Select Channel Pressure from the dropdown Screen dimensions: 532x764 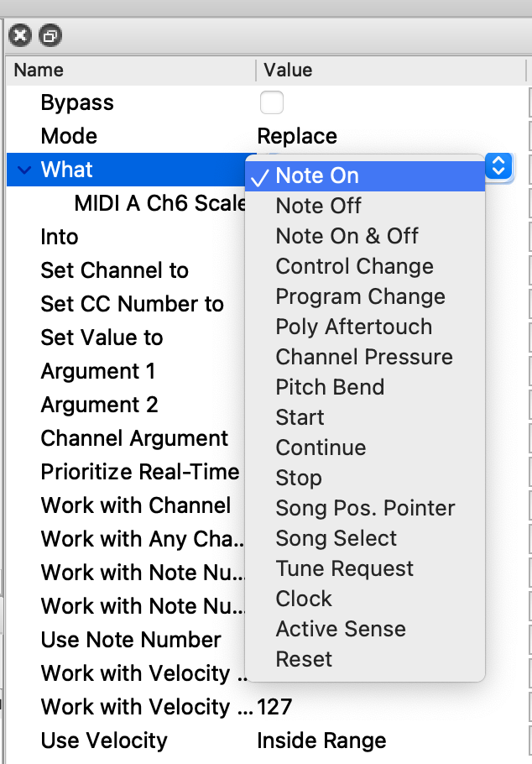tap(363, 357)
